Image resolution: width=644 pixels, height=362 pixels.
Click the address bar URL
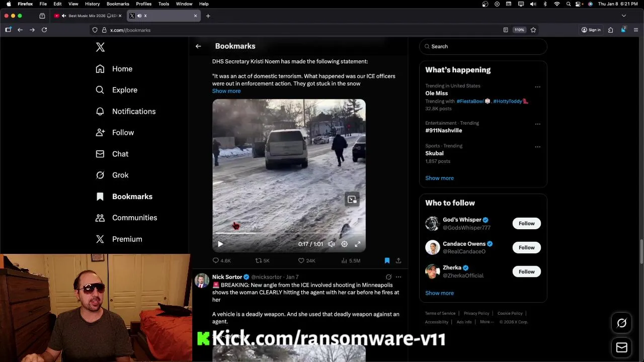[x=130, y=30]
